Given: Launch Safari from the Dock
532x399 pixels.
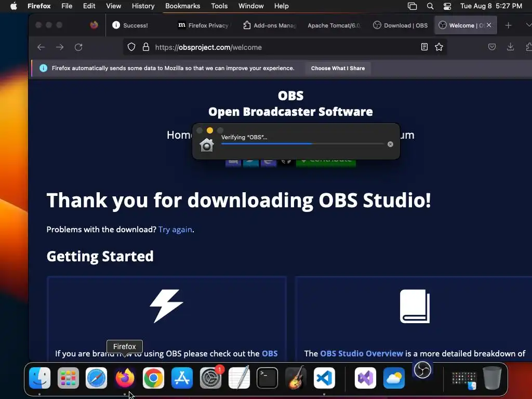Looking at the screenshot, I should coord(96,378).
